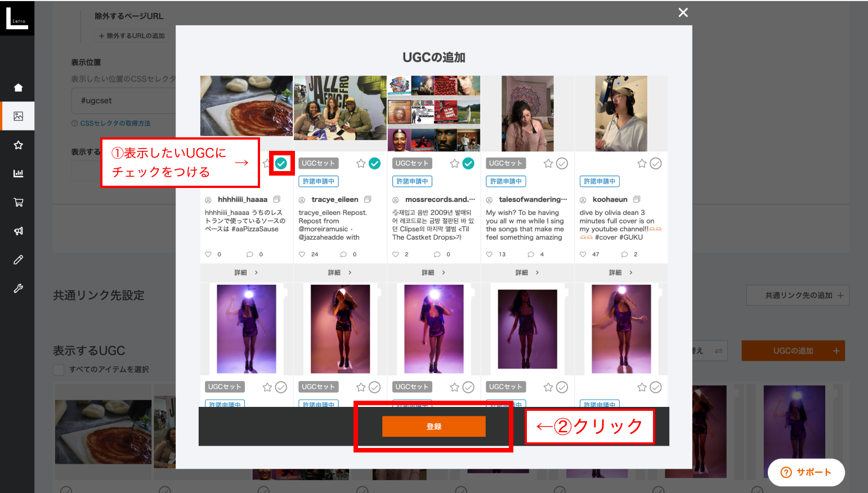
Task: Click the 除外するURLの追加 button
Action: 132,36
